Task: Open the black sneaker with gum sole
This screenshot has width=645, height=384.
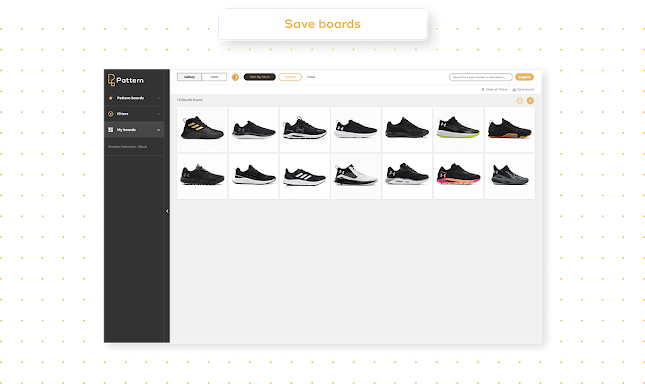Action: coord(510,130)
